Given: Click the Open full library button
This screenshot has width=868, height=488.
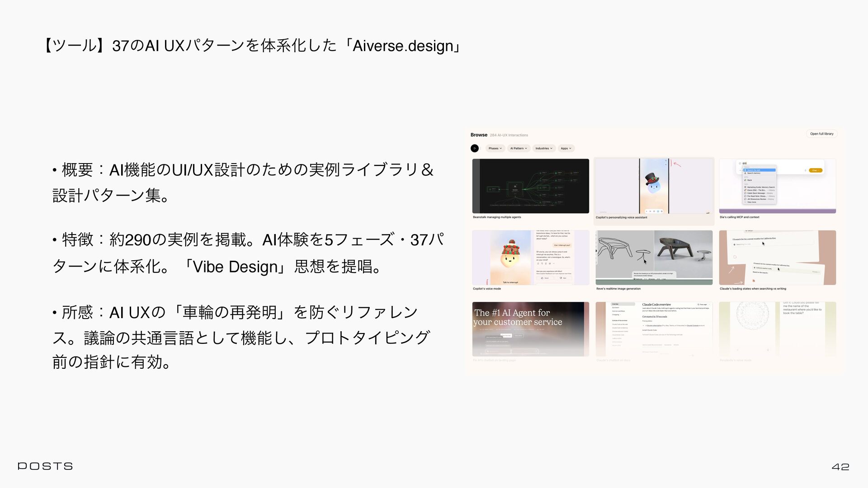Looking at the screenshot, I should 821,134.
